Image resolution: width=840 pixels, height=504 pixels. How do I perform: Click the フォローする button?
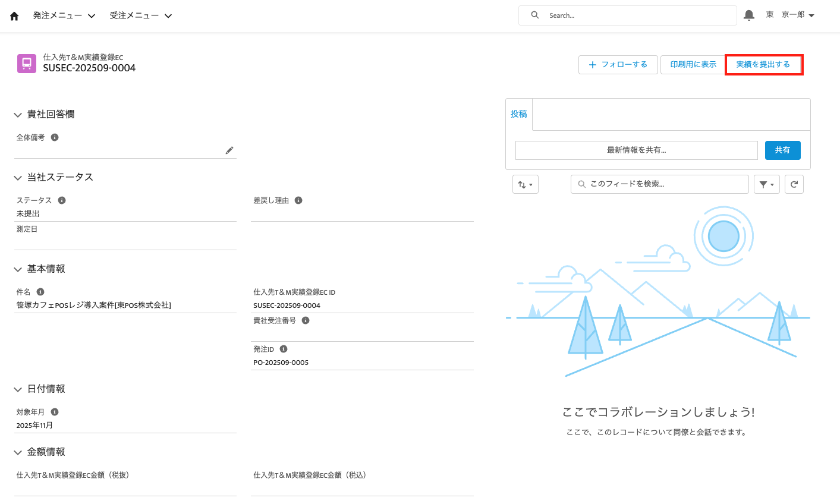click(618, 64)
